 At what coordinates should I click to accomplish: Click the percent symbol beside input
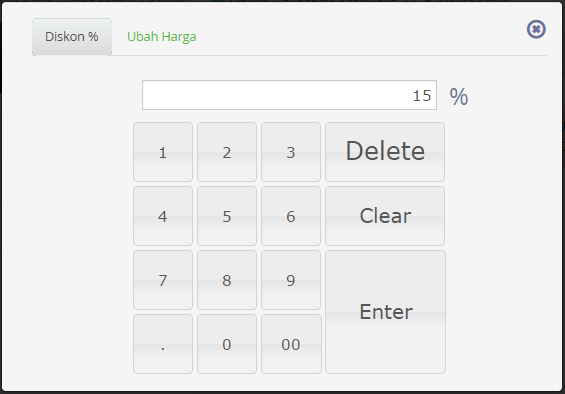(x=459, y=96)
